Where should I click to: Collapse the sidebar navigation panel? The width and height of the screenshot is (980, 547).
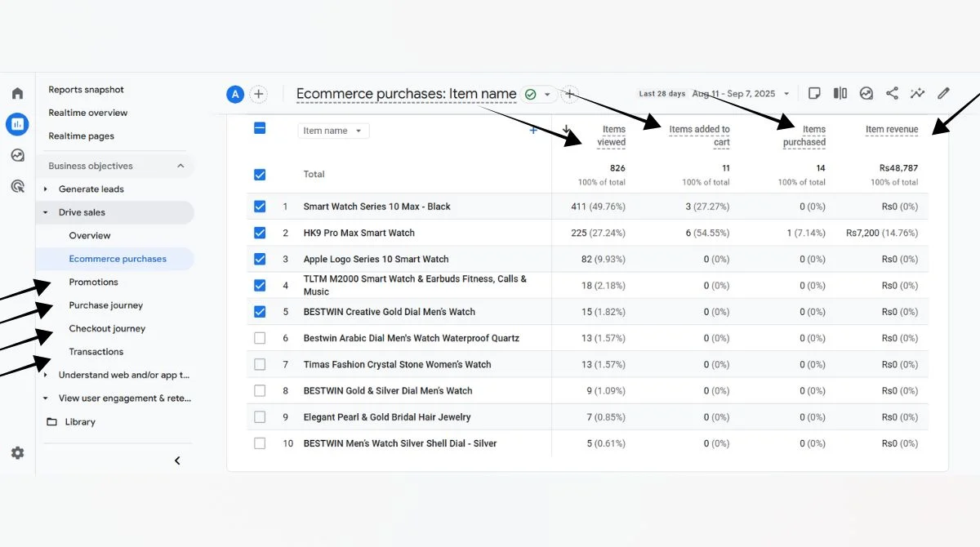[177, 460]
